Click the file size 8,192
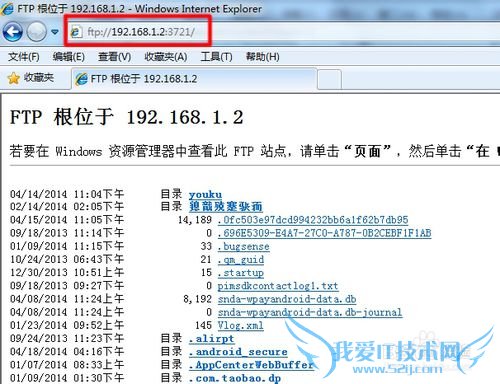 (x=198, y=299)
